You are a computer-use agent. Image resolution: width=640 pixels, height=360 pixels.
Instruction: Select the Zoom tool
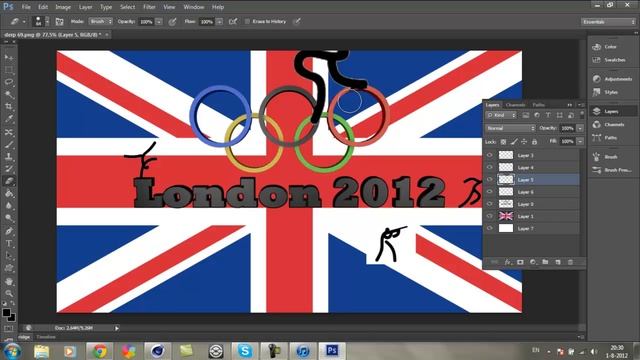(x=9, y=293)
